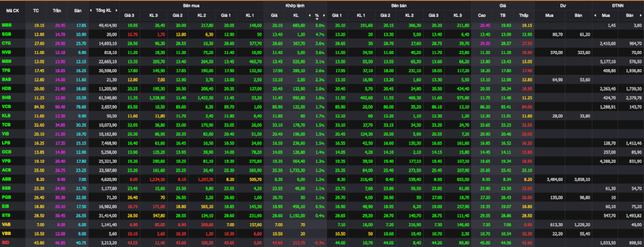Open the VAB ticker row
This screenshot has width=644, height=247.
click(322, 224)
